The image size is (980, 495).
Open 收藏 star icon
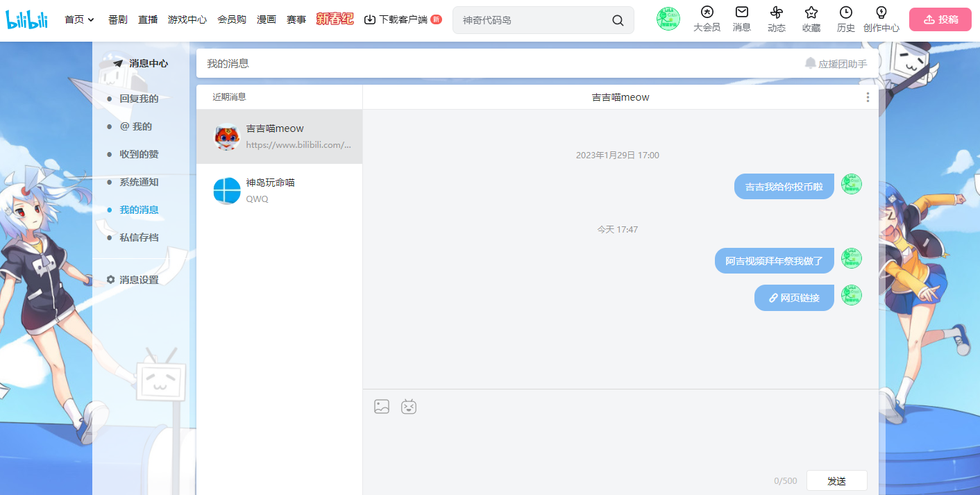pos(811,19)
